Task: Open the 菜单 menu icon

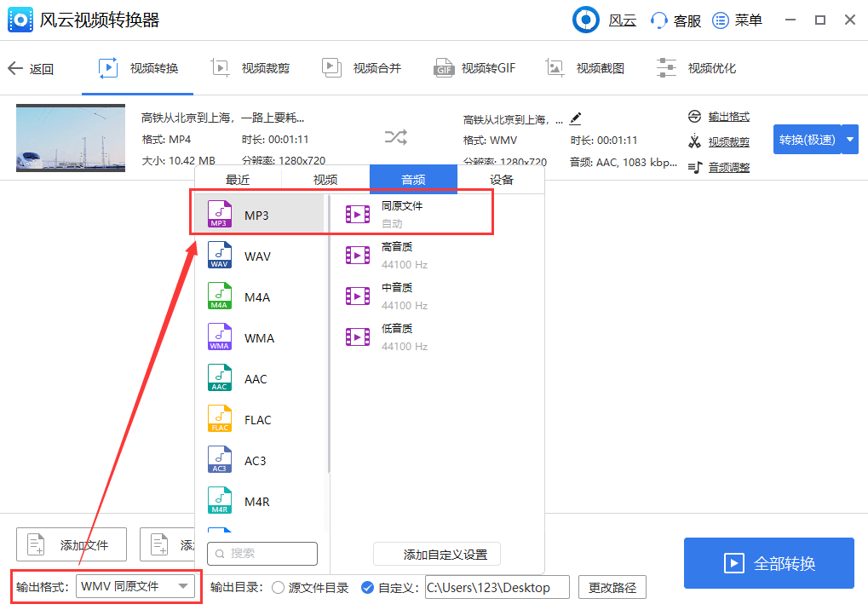Action: coord(721,20)
